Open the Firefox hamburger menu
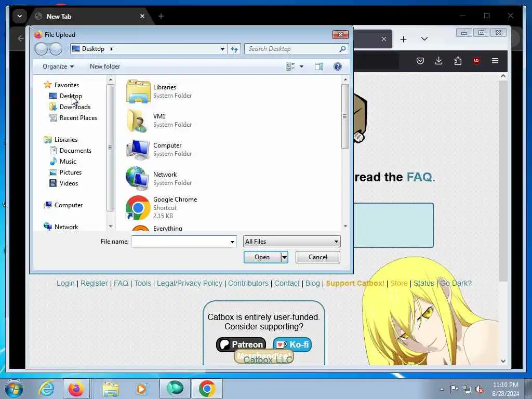 pos(495,61)
